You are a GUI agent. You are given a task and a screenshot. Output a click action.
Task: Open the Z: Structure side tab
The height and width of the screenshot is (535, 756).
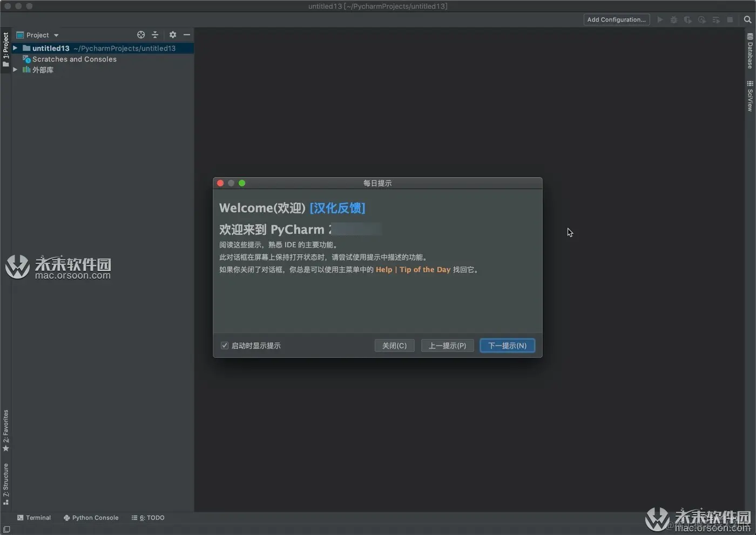tap(6, 484)
